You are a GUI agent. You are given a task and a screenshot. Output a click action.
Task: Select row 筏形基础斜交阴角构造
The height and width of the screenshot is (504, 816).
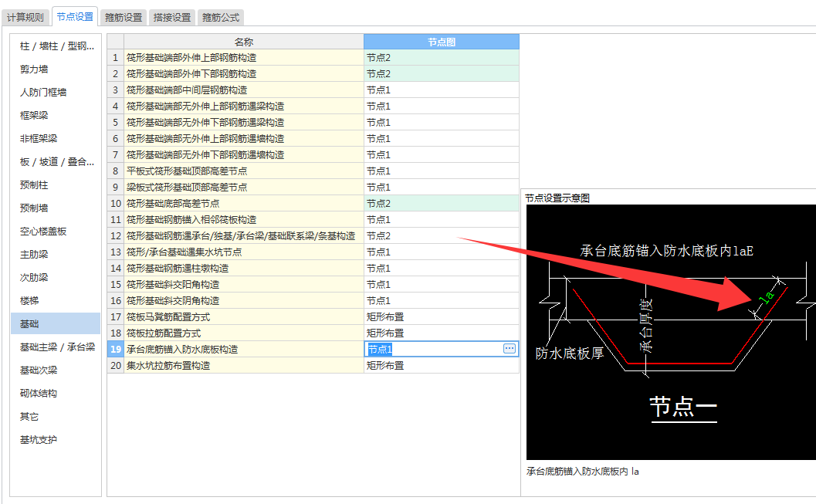[243, 300]
